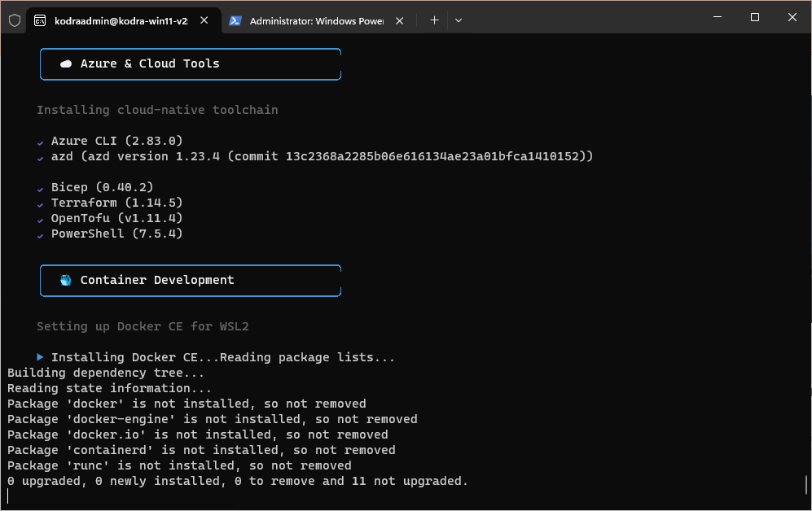Screen dimensions: 812x511
Task: Toggle the checkmark beside Terraform (1.14.5)
Action: click(x=40, y=203)
